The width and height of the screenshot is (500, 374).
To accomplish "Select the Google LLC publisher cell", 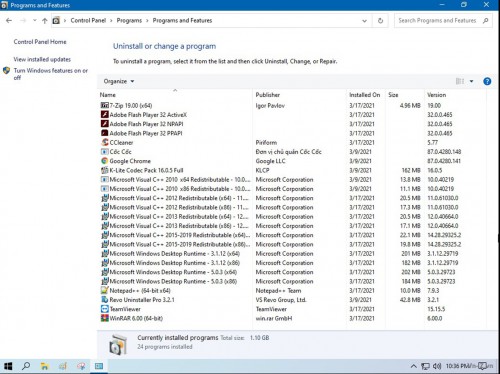I will [x=270, y=161].
